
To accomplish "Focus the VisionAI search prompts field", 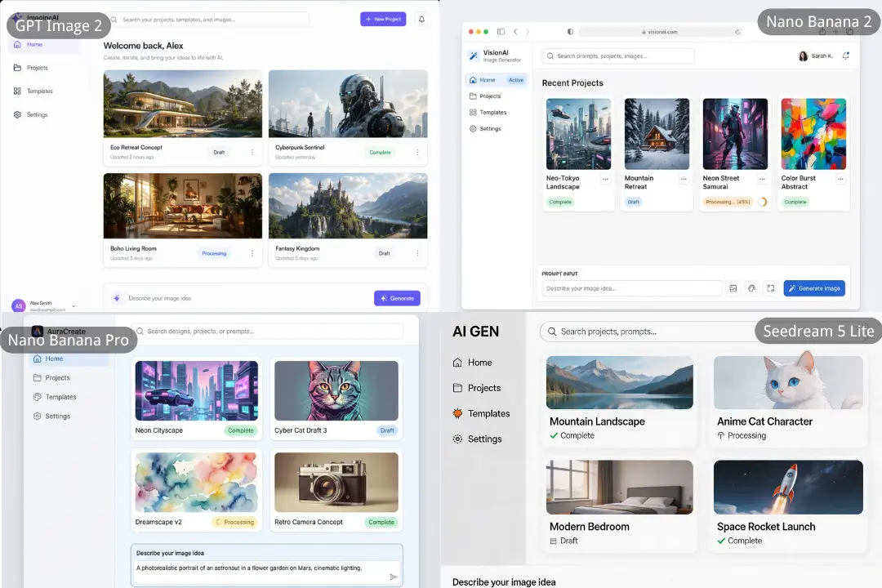I will coord(618,56).
